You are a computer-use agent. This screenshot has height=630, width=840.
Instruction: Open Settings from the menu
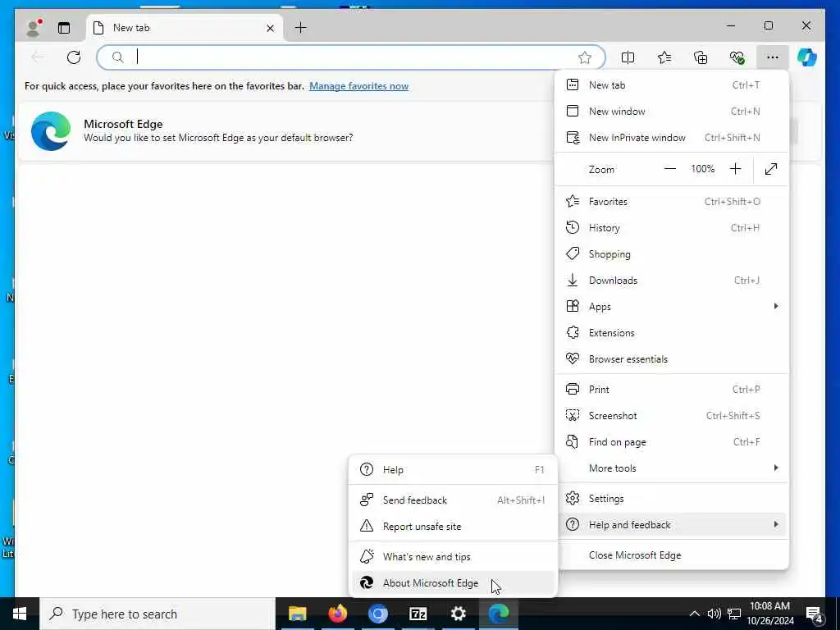[672, 499]
